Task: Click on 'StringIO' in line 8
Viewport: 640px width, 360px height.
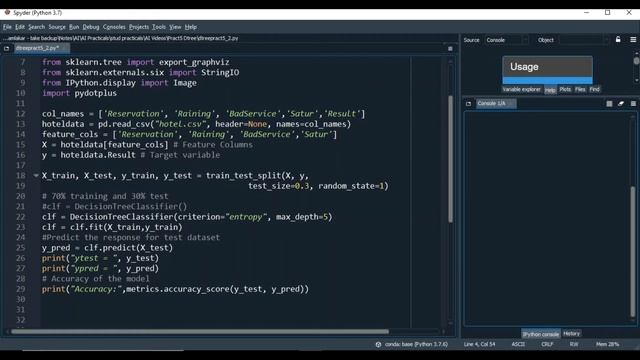Action: pyautogui.click(x=220, y=72)
